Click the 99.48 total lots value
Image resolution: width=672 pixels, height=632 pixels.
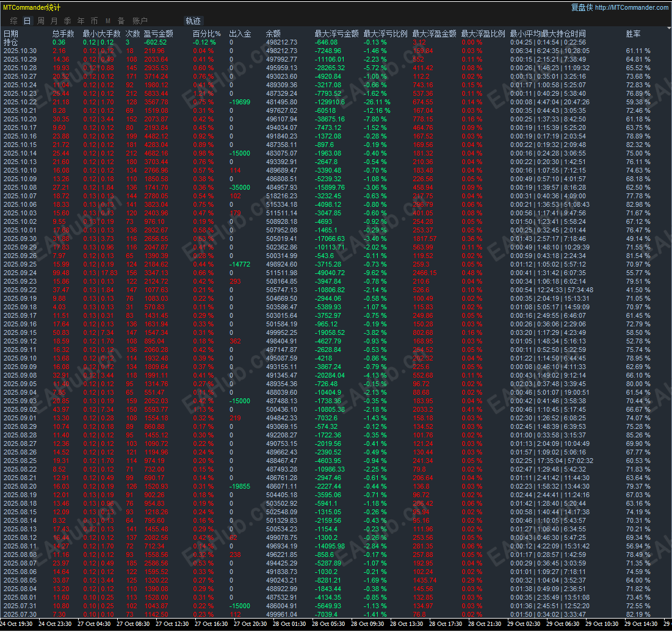pyautogui.click(x=61, y=273)
